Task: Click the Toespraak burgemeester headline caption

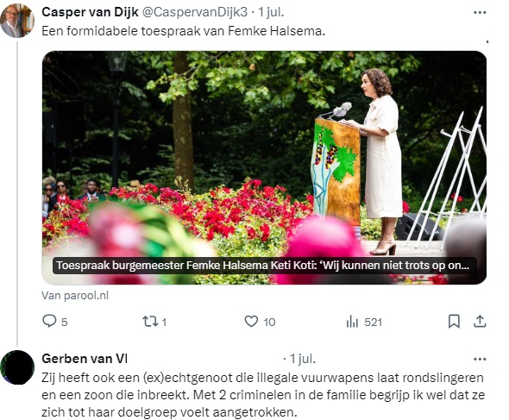Action: click(264, 266)
